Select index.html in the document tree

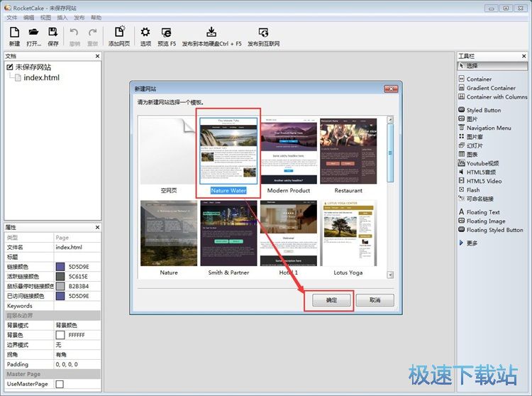click(x=41, y=77)
